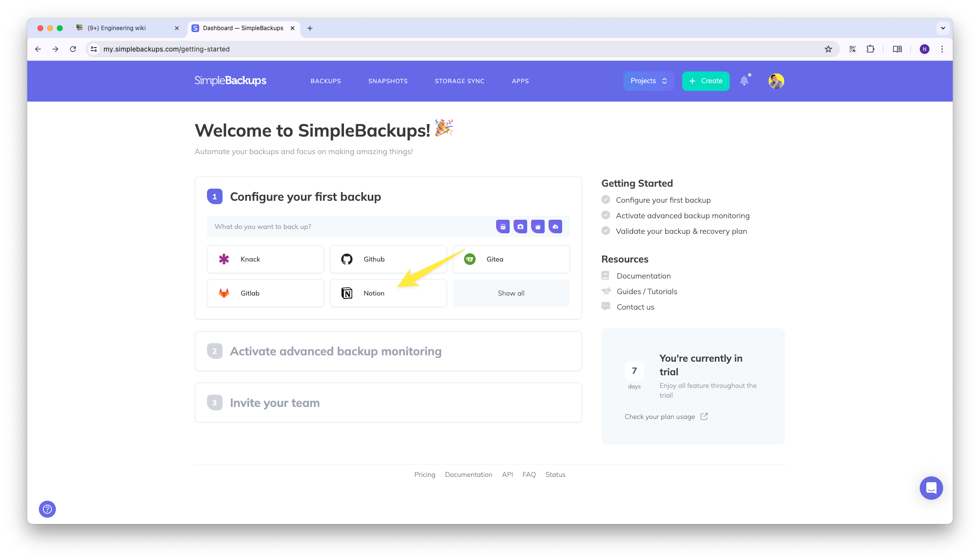The height and width of the screenshot is (560, 980).
Task: Open the STORAGE SYNC section
Action: [x=459, y=81]
